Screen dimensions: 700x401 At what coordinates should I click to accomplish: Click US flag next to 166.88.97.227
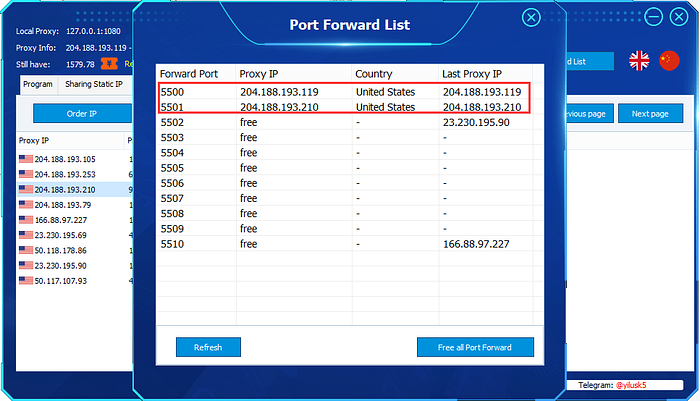pyautogui.click(x=26, y=220)
